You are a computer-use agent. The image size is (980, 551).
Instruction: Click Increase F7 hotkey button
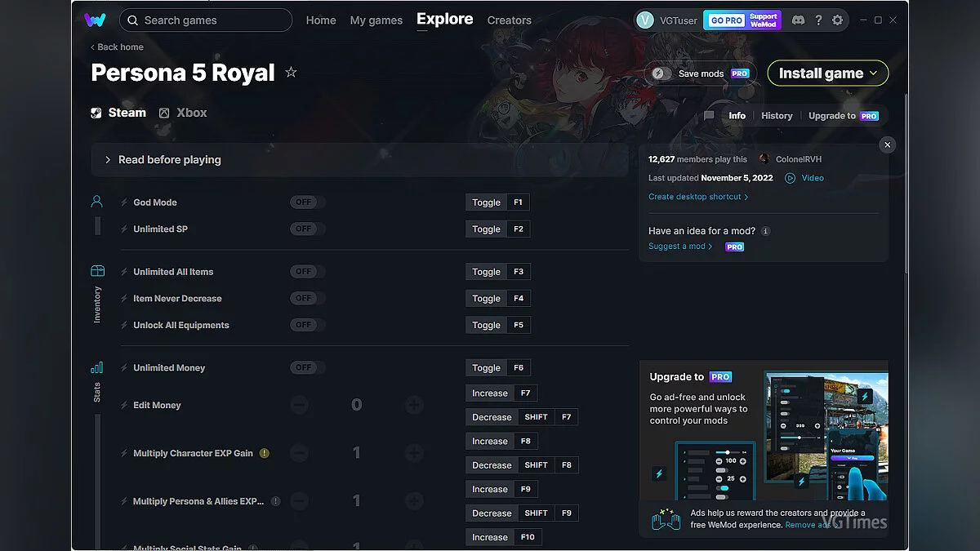501,393
